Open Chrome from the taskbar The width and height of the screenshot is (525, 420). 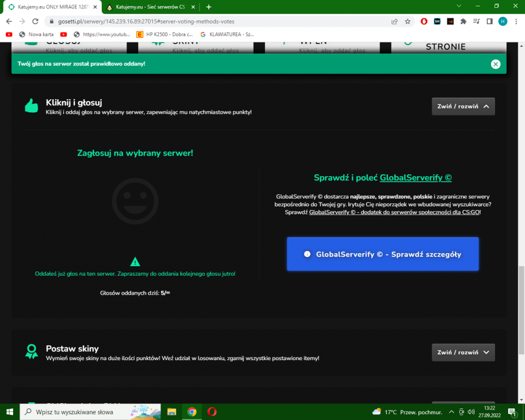coord(192,412)
